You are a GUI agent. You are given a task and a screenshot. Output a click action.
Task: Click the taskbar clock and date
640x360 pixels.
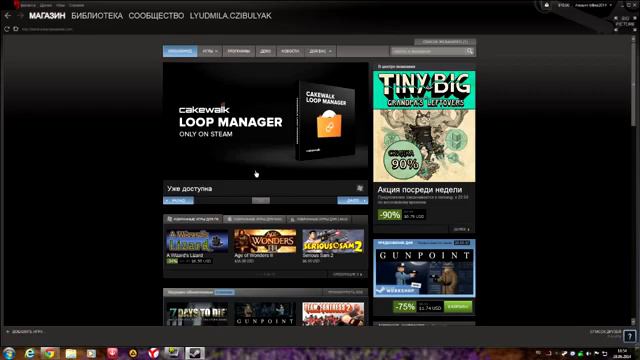622,353
